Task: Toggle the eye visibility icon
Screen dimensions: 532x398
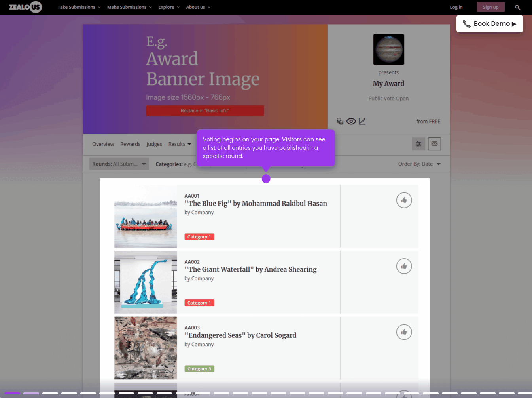Action: tap(351, 121)
